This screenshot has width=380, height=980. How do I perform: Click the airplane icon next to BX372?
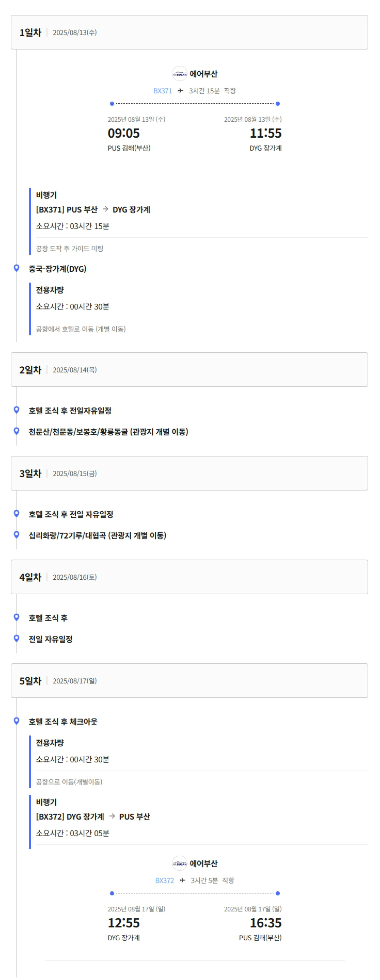[182, 880]
